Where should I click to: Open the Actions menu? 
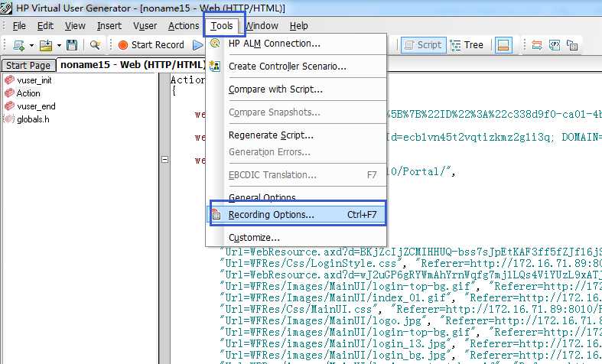[x=184, y=26]
